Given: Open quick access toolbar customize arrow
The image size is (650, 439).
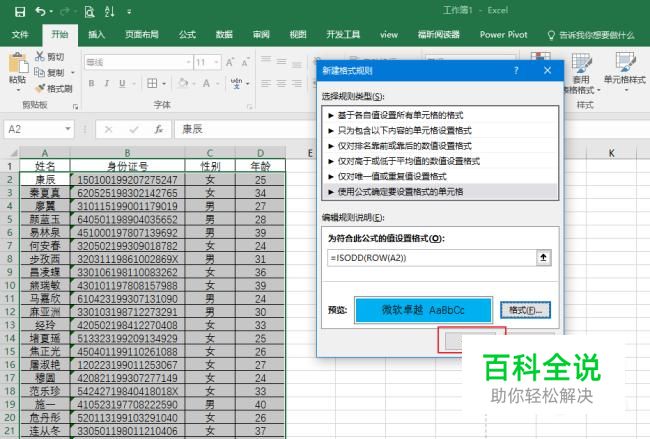Looking at the screenshot, I should click(129, 12).
